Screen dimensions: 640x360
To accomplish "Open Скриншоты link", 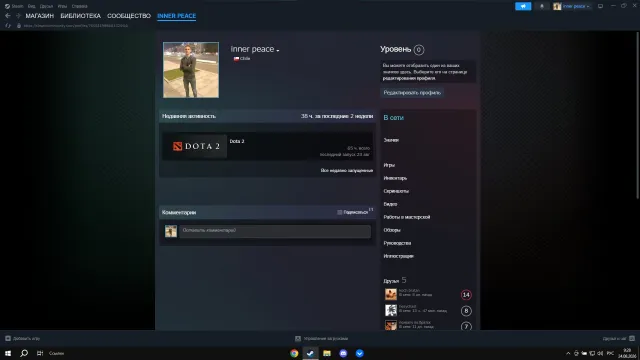I will [396, 191].
